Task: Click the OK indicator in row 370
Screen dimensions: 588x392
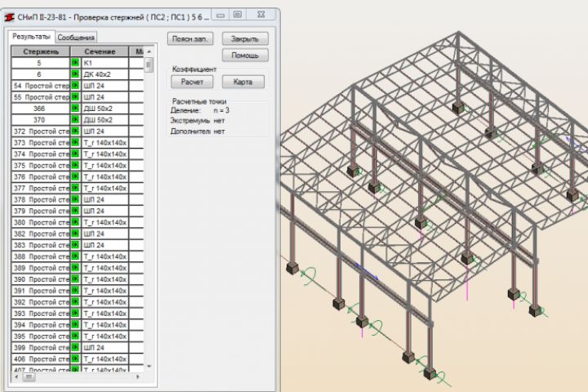Action: 75,120
